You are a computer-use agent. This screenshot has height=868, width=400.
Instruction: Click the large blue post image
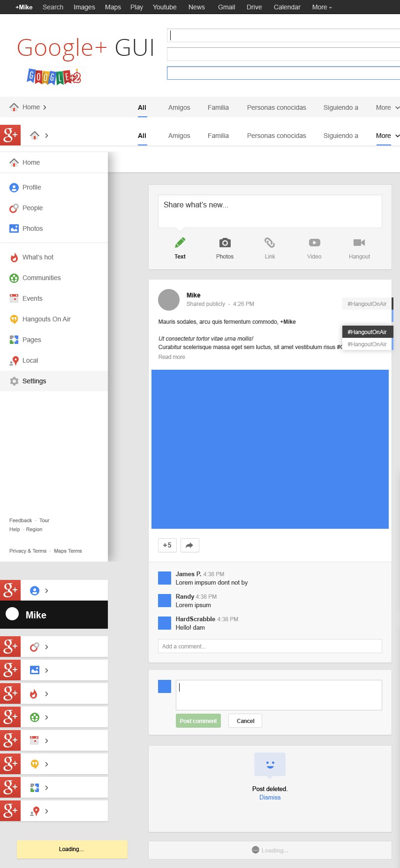click(x=270, y=449)
